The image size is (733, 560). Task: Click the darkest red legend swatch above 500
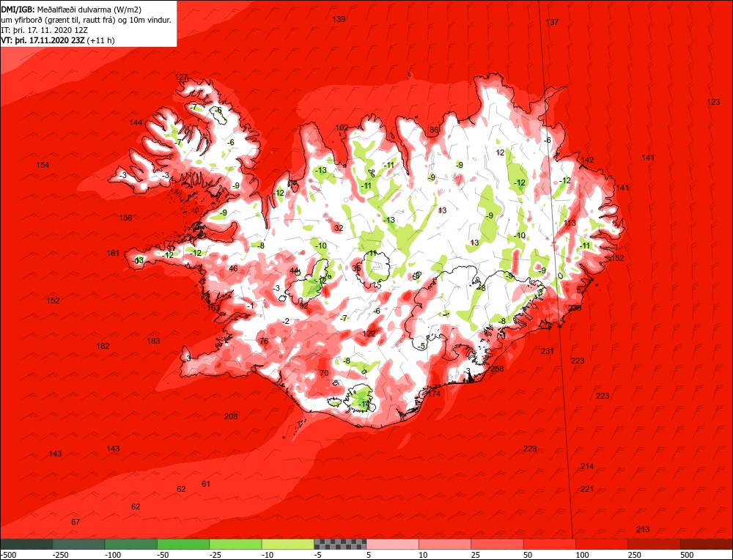(707, 544)
